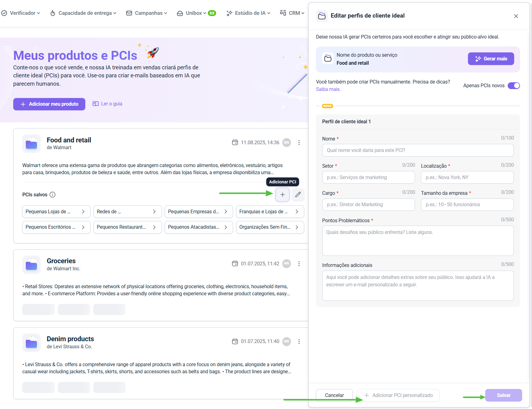Click the Adicionar PCI plus button
532x409 pixels.
point(282,194)
